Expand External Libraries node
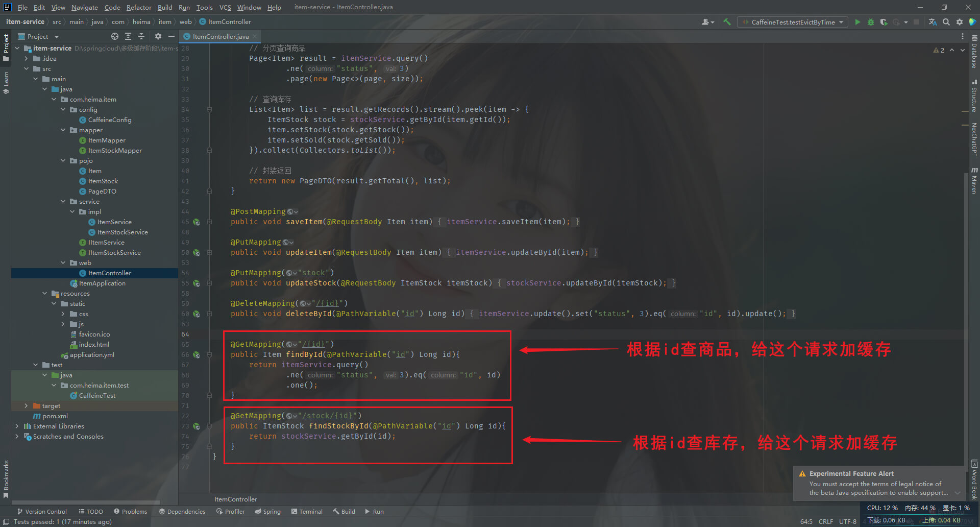Screen dimensions: 980x527 [x=17, y=426]
